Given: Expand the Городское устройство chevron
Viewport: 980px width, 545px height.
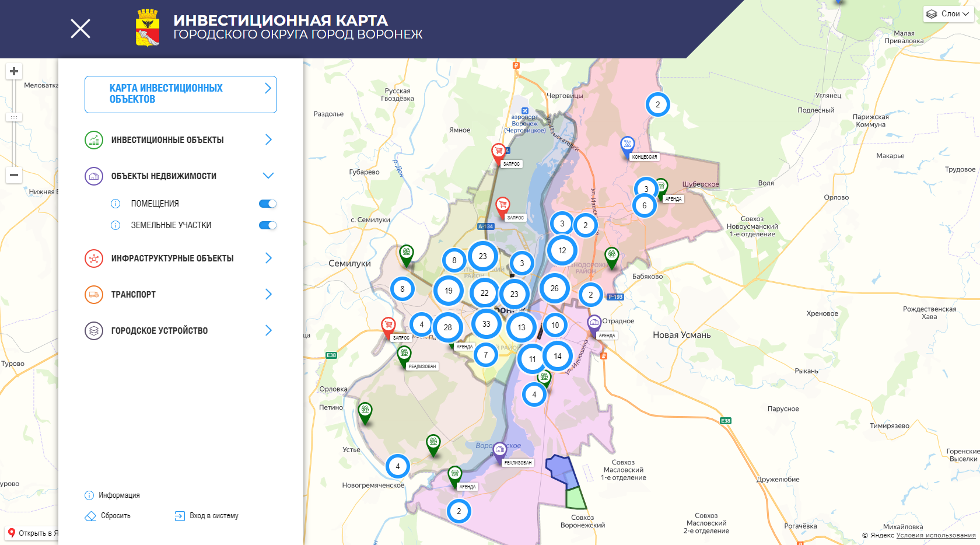Looking at the screenshot, I should coord(268,330).
